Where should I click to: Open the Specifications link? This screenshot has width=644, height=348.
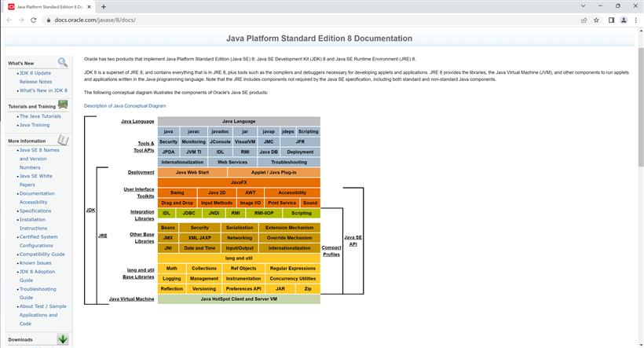point(35,211)
